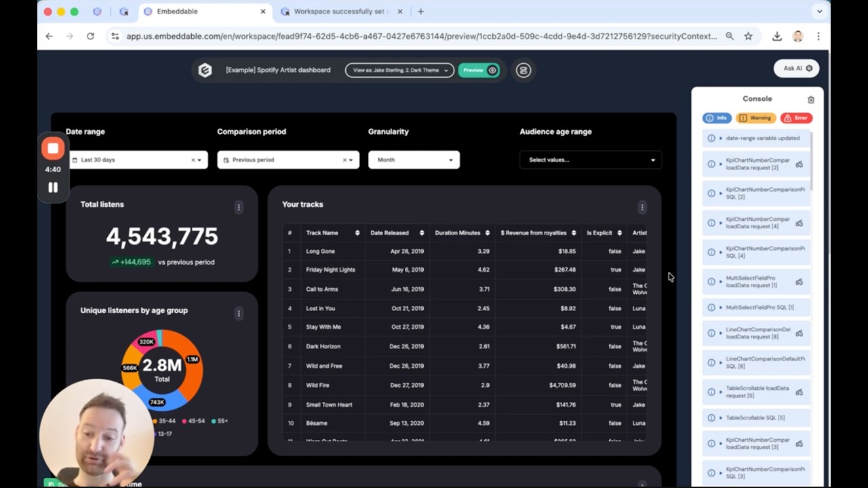This screenshot has width=868, height=488.
Task: Click the 55+ legend item
Action: (x=220, y=421)
